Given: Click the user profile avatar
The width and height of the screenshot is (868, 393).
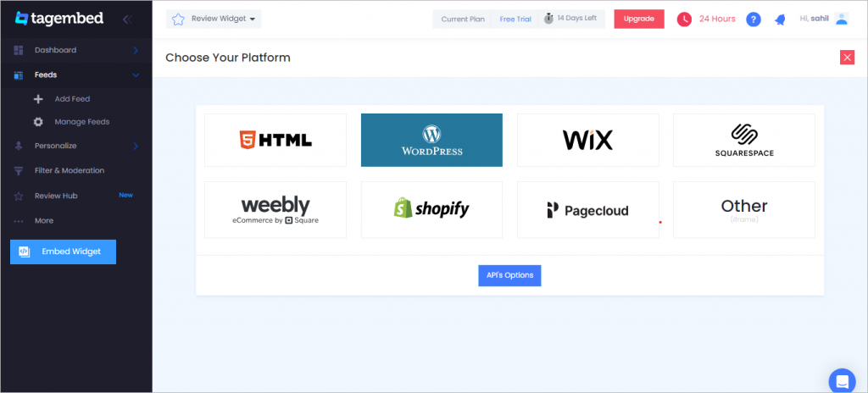Looking at the screenshot, I should tap(842, 19).
